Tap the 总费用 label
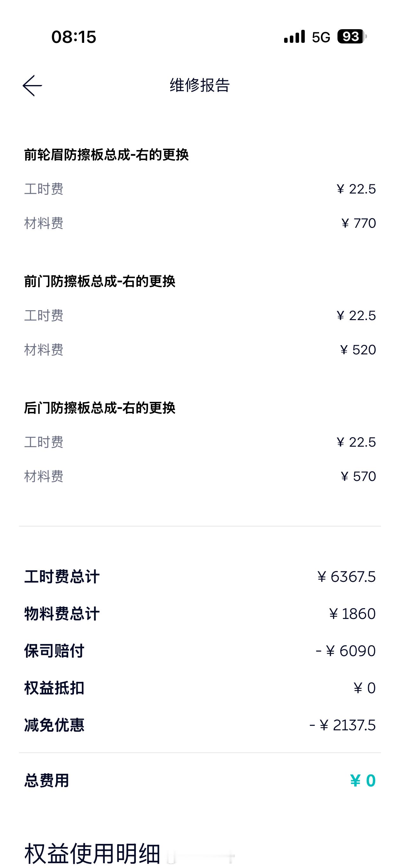This screenshot has width=400, height=868. [x=47, y=780]
